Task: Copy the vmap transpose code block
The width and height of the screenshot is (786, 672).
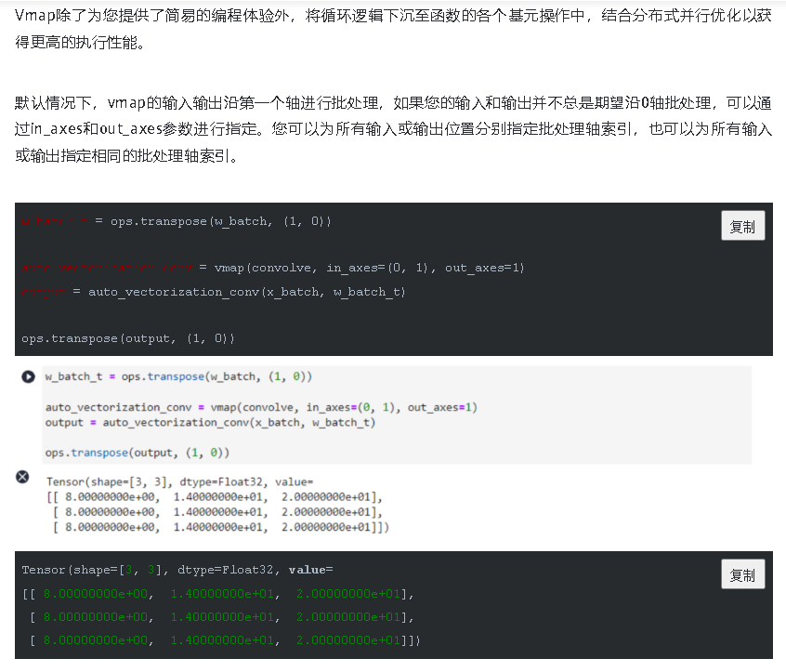Action: coord(742,226)
